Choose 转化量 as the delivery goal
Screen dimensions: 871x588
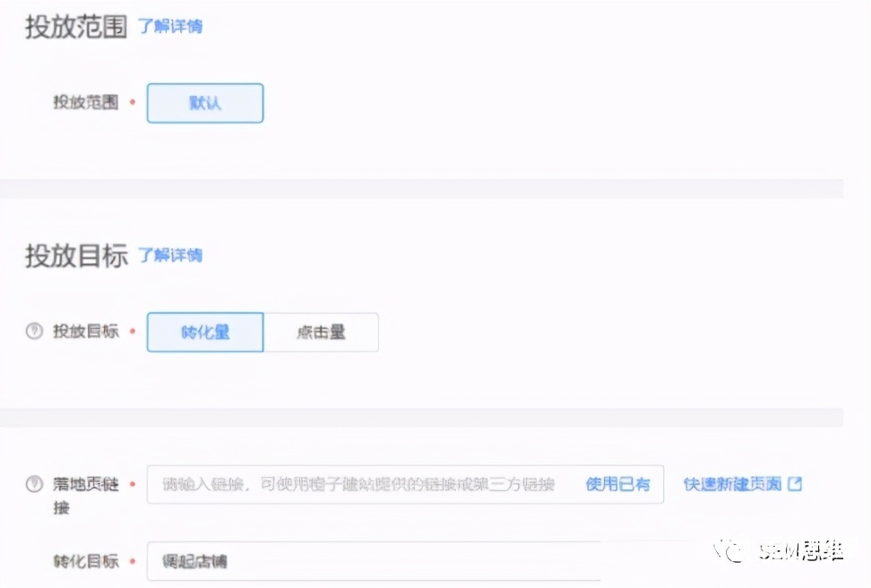205,333
